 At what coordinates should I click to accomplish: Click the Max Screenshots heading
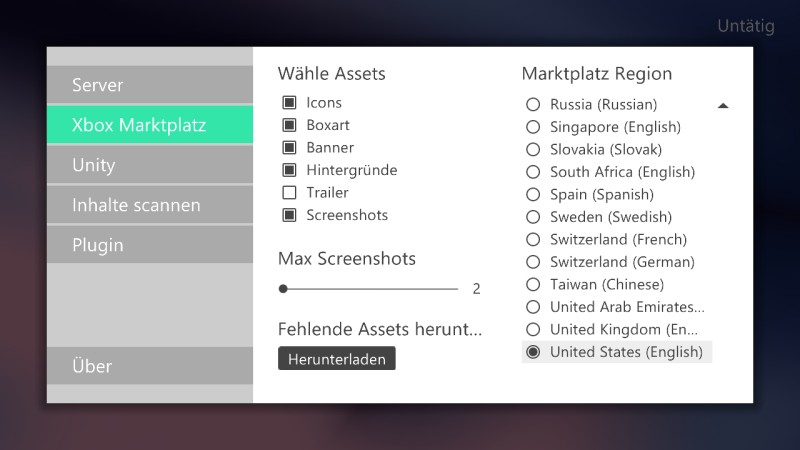click(347, 259)
